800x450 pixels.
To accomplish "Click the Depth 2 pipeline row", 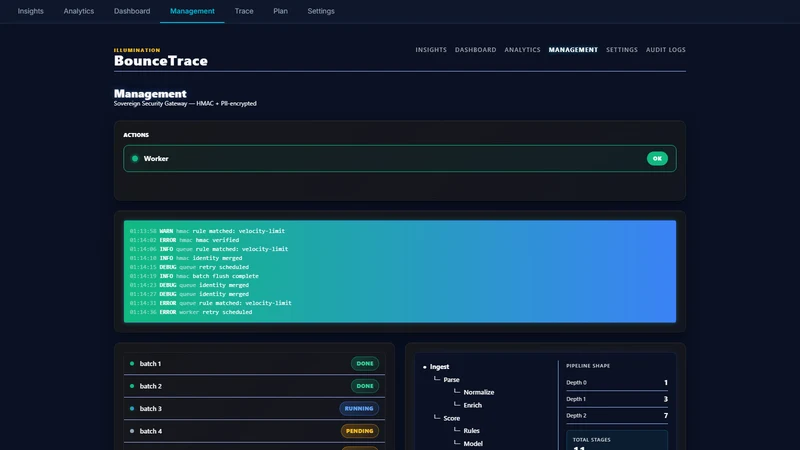I will click(x=617, y=416).
